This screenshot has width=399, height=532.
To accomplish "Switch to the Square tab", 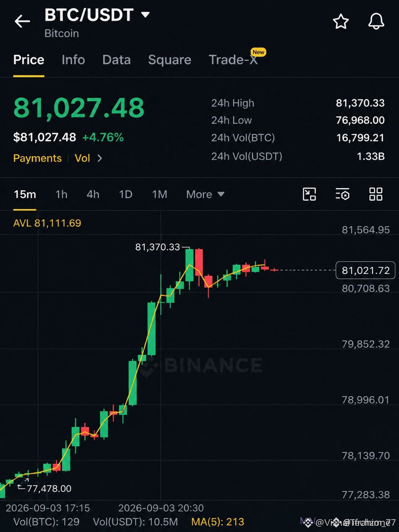I will pos(169,60).
